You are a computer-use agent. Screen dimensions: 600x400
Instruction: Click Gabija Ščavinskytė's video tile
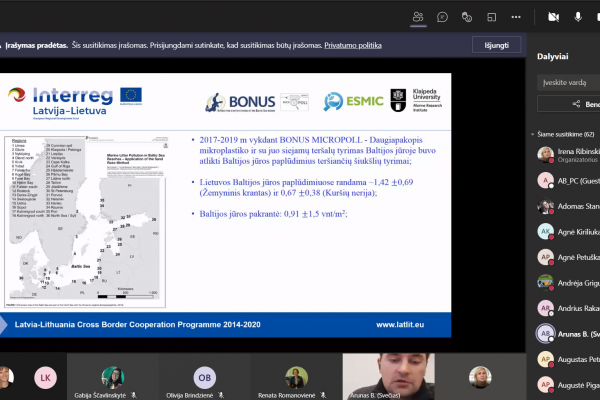(112, 377)
